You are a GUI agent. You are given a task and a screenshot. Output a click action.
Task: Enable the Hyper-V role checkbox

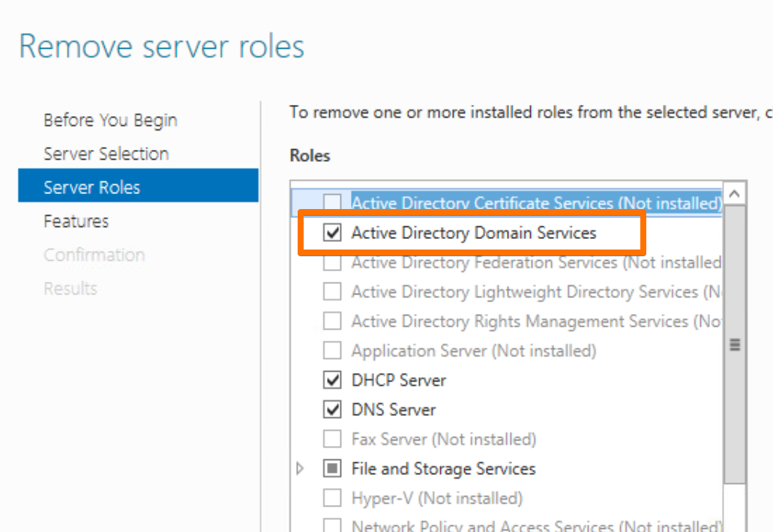332,498
